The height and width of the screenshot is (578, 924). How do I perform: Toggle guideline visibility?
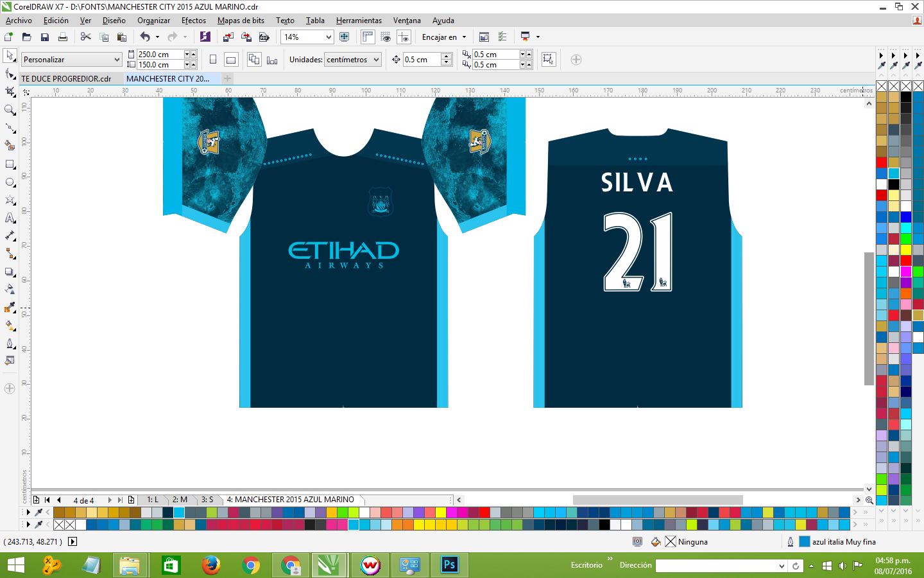click(x=404, y=37)
